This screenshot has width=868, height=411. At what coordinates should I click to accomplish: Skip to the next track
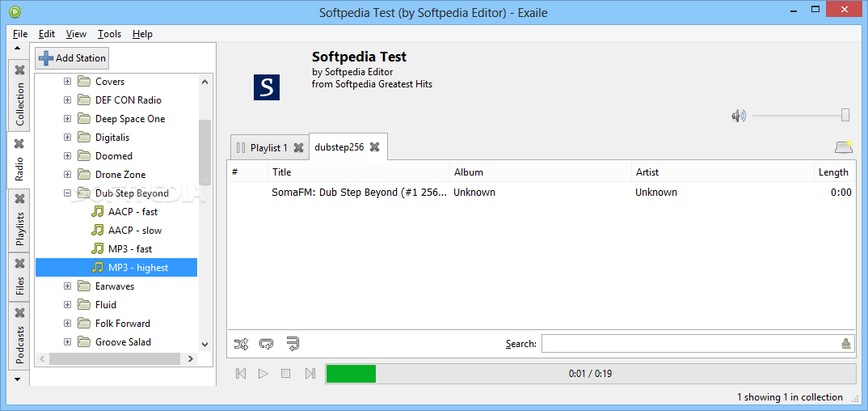point(310,373)
